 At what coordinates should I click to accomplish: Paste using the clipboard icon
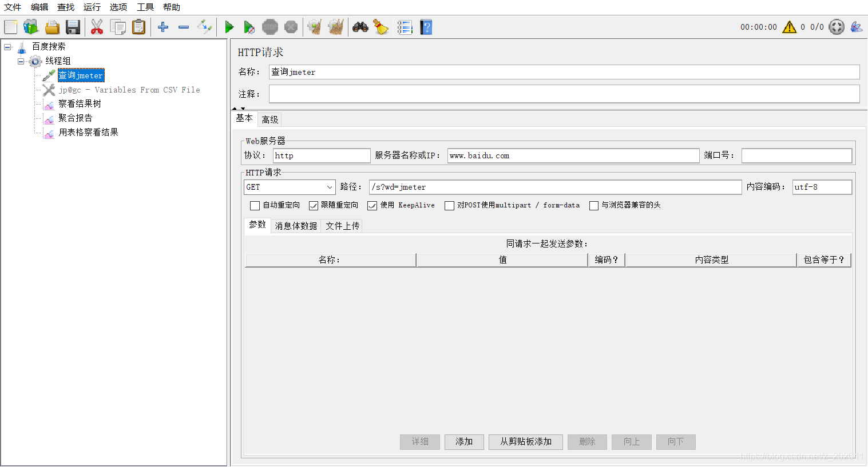point(138,27)
